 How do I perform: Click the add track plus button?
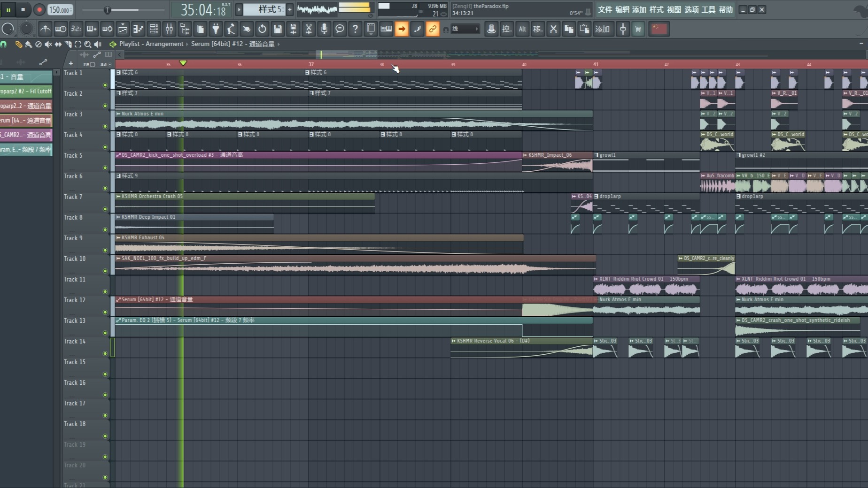pos(71,63)
